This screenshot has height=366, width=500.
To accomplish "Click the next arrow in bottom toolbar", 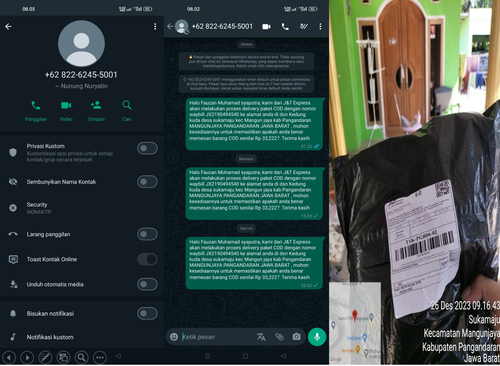I will pyautogui.click(x=27, y=358).
